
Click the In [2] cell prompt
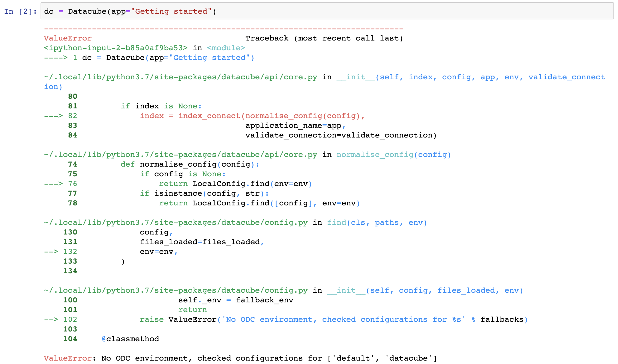point(20,11)
